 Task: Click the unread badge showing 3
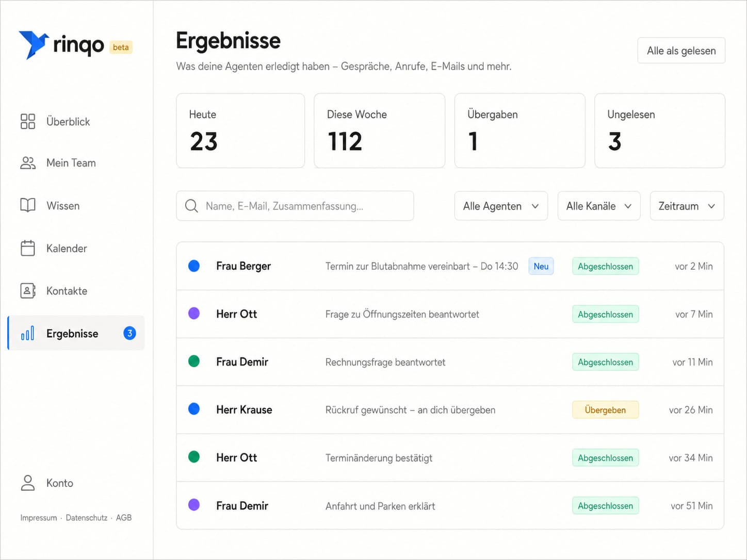coord(129,333)
